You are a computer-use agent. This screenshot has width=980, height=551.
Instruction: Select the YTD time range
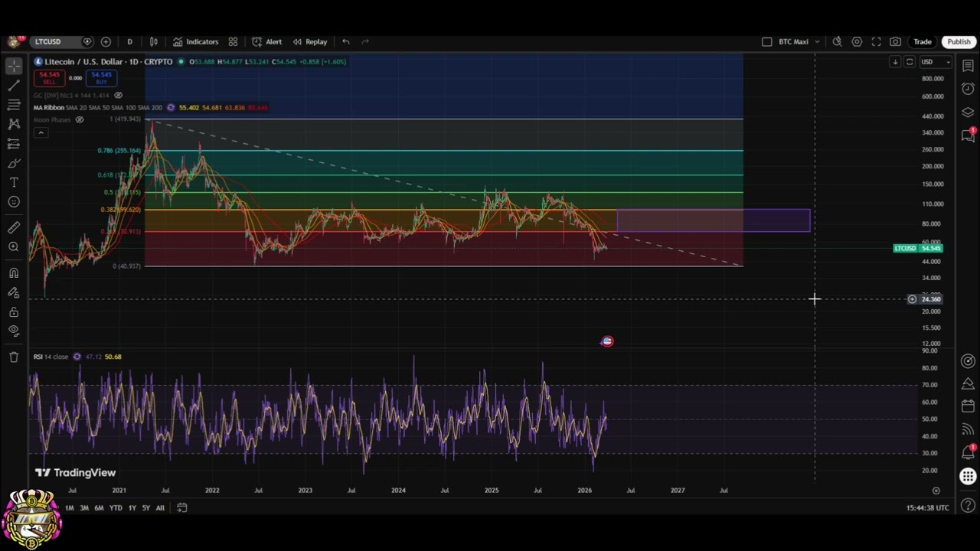[116, 507]
